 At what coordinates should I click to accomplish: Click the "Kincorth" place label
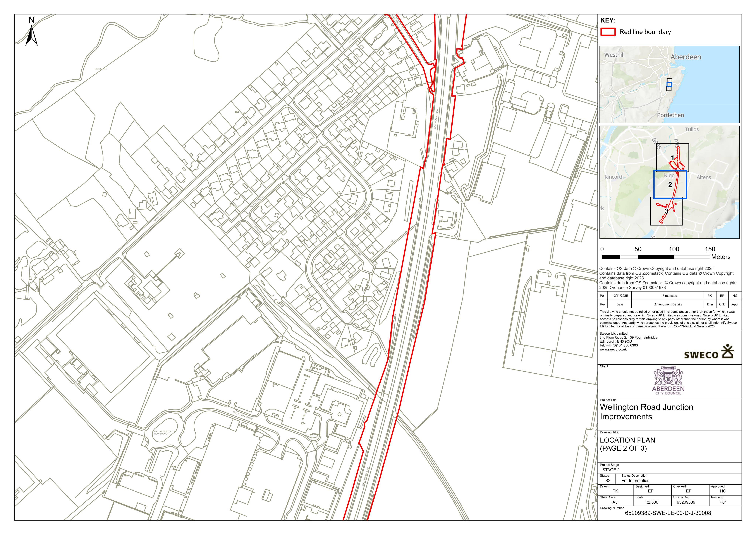pyautogui.click(x=614, y=177)
